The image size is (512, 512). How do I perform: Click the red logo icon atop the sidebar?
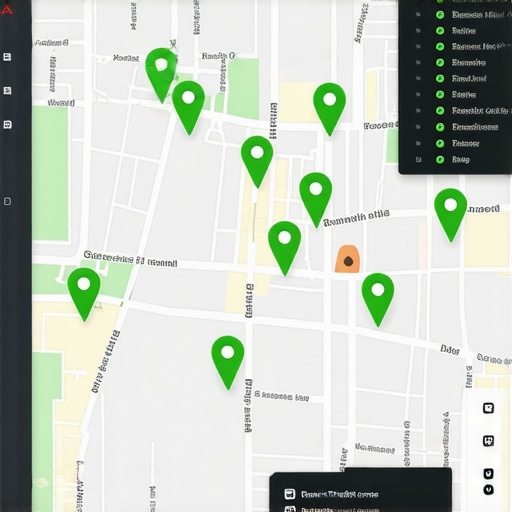pos(6,9)
